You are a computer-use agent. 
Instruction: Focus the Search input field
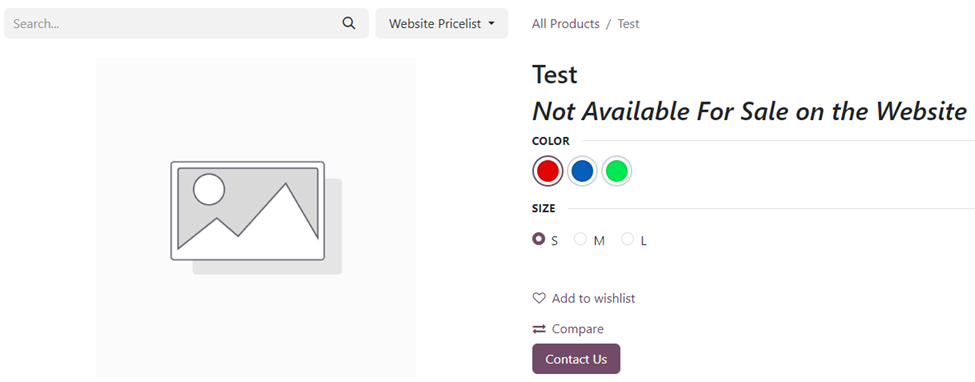coord(187,24)
